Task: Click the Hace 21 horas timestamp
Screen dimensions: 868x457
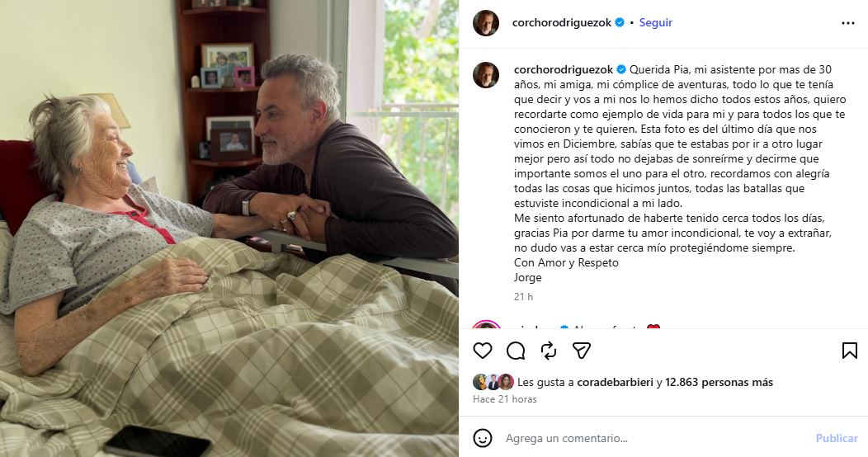Action: [x=505, y=399]
